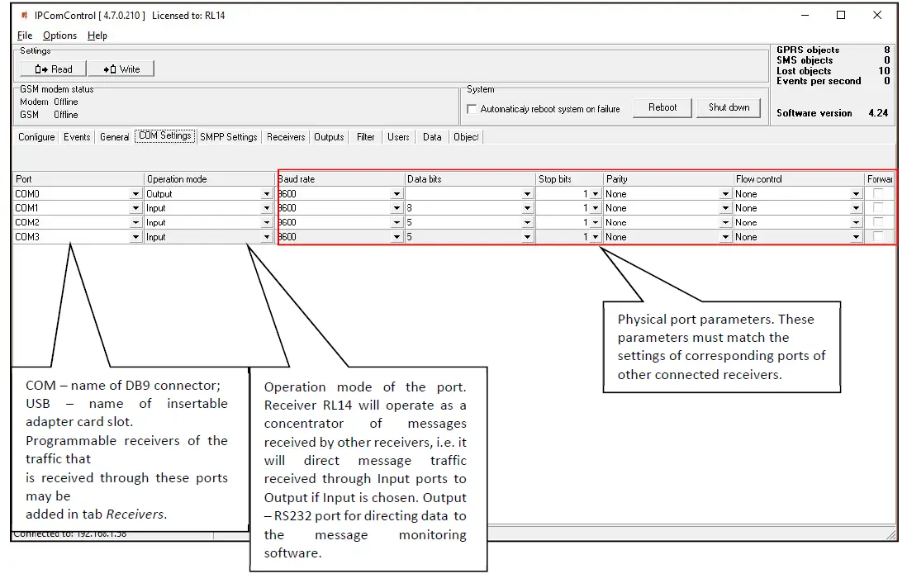907x588 pixels.
Task: Open the SMPP Settings tab
Action: tap(229, 137)
